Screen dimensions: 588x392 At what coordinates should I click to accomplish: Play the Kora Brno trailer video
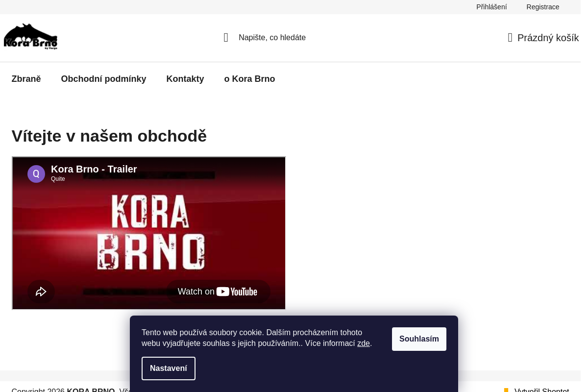point(149,233)
